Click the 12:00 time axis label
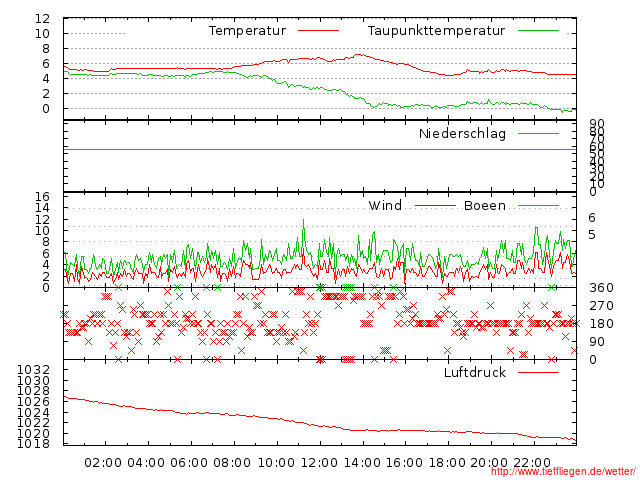 (319, 463)
